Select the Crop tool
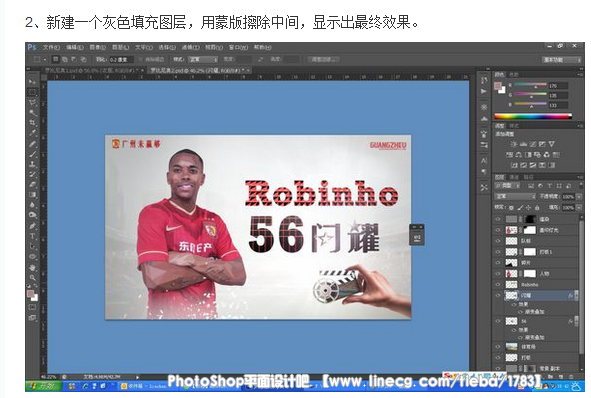Viewport: 591px width, 398px height. point(32,122)
